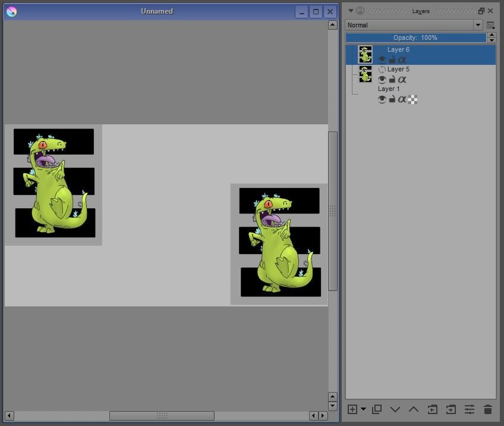Collapse the Layers docker with triangle arrow
Viewport: 504px width, 426px height.
pyautogui.click(x=351, y=11)
